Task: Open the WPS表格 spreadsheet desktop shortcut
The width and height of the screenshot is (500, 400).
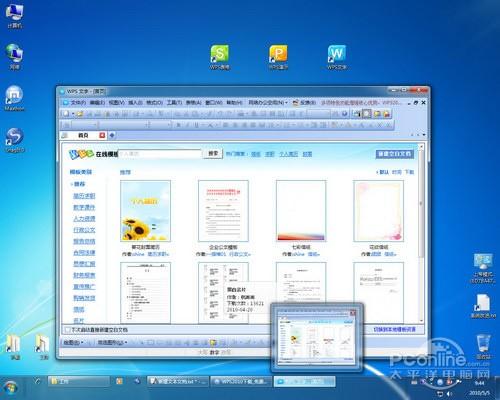Action: pyautogui.click(x=219, y=57)
